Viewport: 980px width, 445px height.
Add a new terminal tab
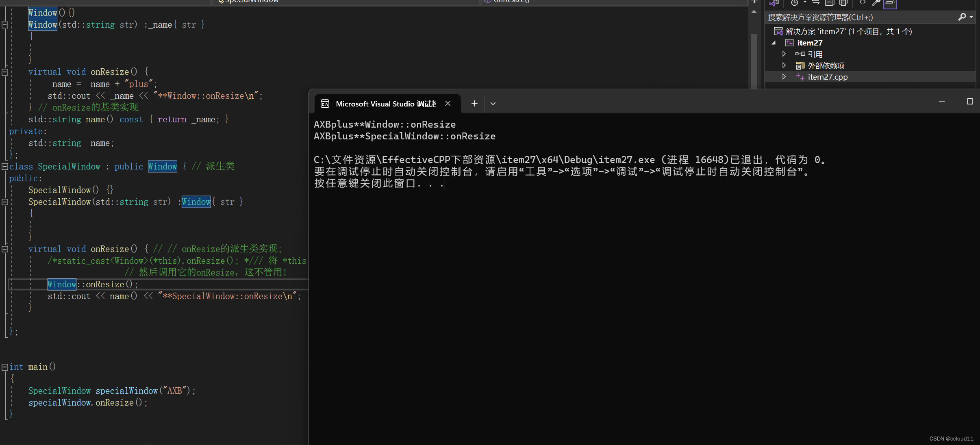(x=474, y=104)
